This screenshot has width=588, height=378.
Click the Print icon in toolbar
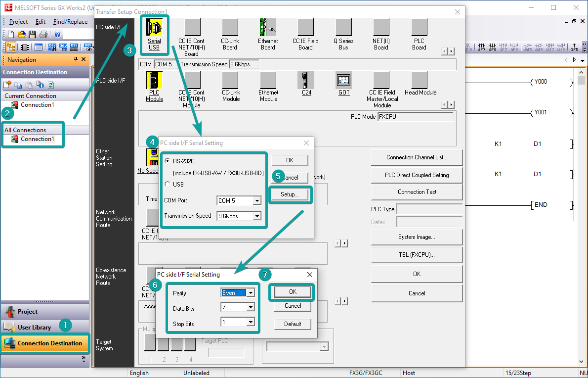click(x=43, y=35)
